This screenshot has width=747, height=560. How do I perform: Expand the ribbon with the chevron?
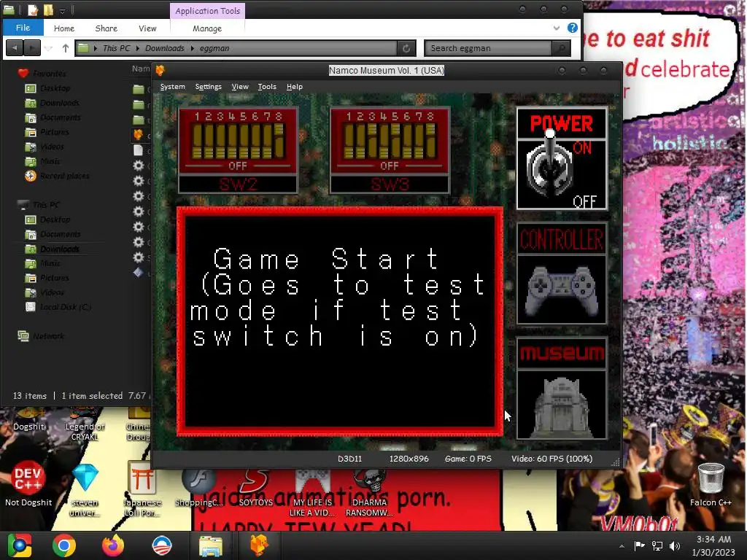point(557,28)
